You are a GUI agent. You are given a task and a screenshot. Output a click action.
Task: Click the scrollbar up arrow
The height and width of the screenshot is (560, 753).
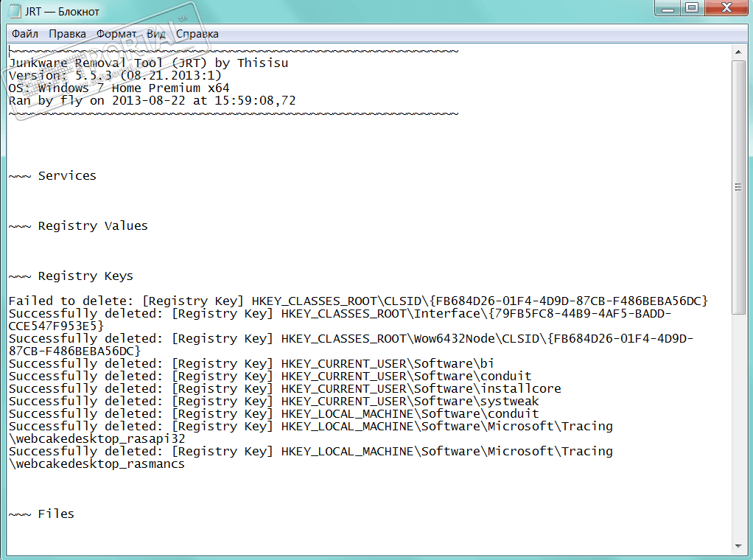(x=738, y=52)
